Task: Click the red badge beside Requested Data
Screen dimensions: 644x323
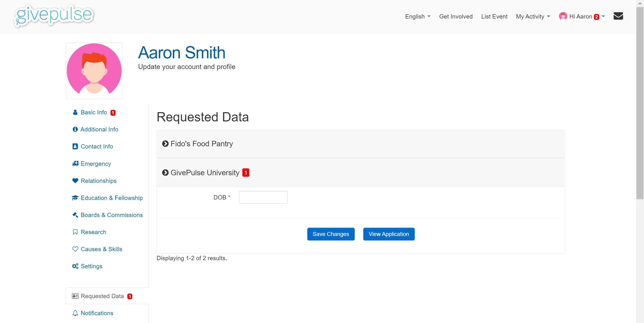Action: tap(130, 296)
